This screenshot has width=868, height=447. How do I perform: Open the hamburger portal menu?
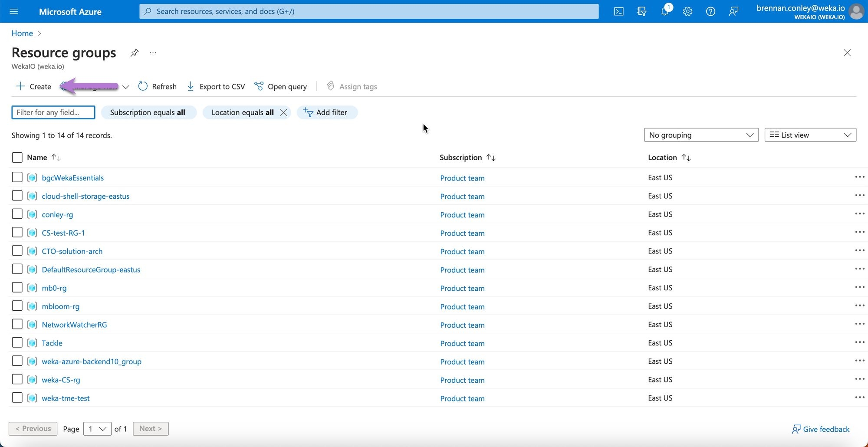(14, 11)
